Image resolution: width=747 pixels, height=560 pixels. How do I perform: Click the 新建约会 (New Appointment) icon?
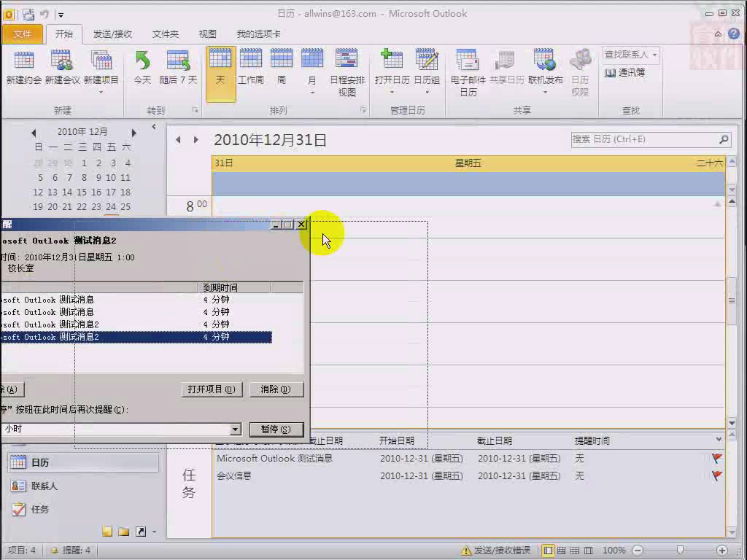pos(24,68)
